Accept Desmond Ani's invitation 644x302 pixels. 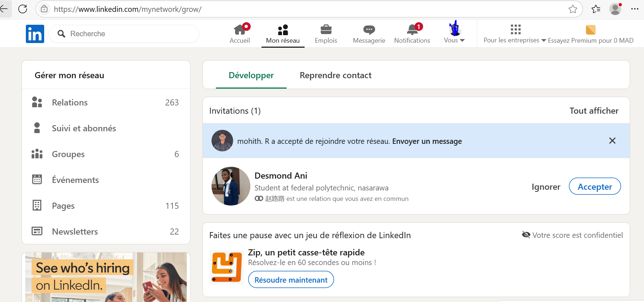click(595, 187)
